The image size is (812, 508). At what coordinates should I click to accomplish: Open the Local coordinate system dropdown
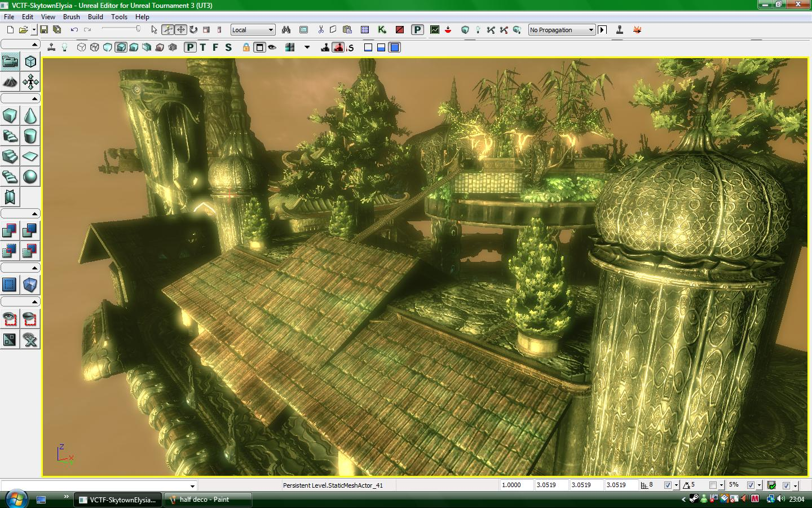[270, 29]
